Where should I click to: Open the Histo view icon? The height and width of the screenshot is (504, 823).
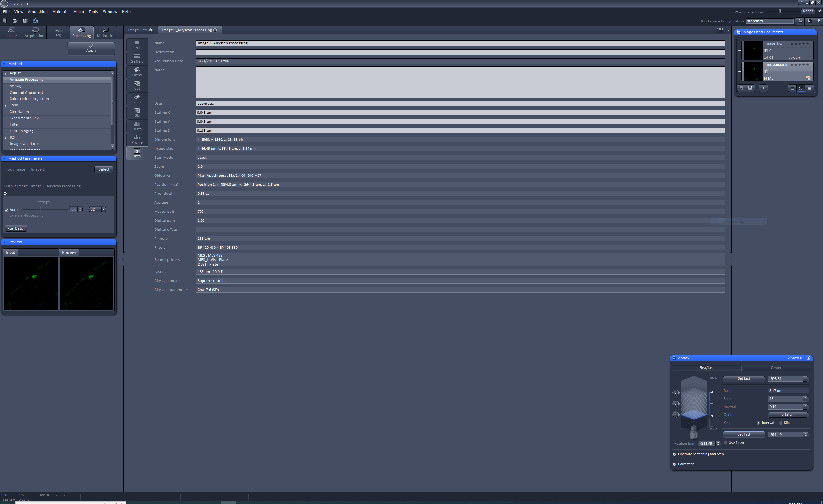click(x=137, y=126)
